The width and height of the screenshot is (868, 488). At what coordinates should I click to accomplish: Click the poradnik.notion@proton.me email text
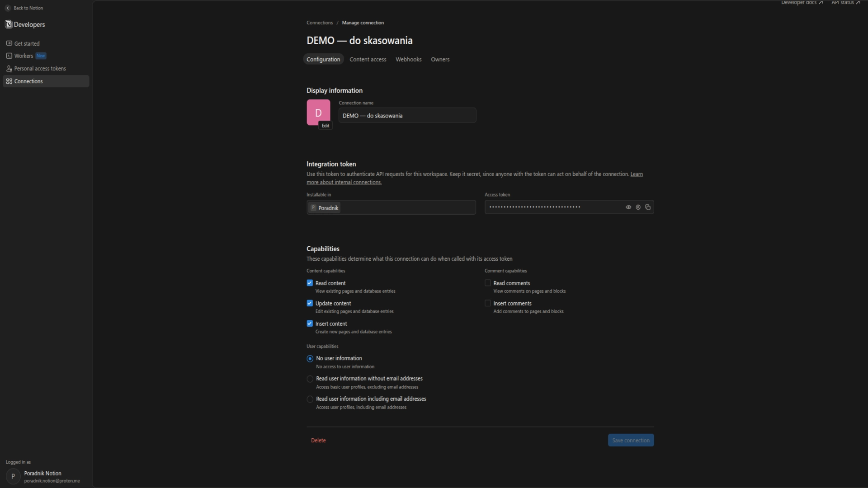click(52, 481)
